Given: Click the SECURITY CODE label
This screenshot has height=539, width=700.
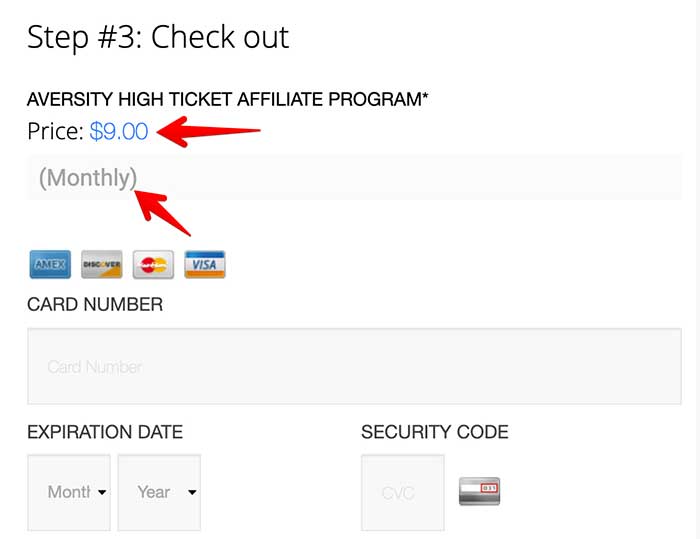Looking at the screenshot, I should click(435, 432).
